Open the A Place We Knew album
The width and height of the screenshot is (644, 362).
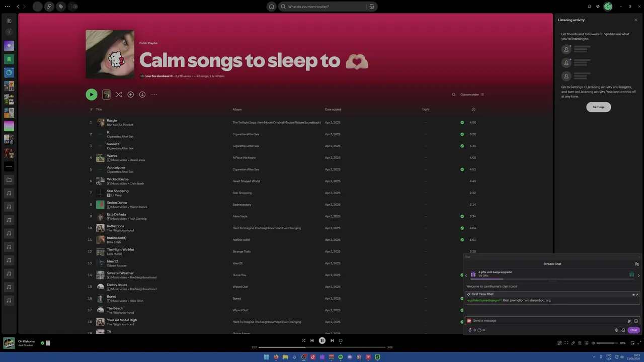244,158
